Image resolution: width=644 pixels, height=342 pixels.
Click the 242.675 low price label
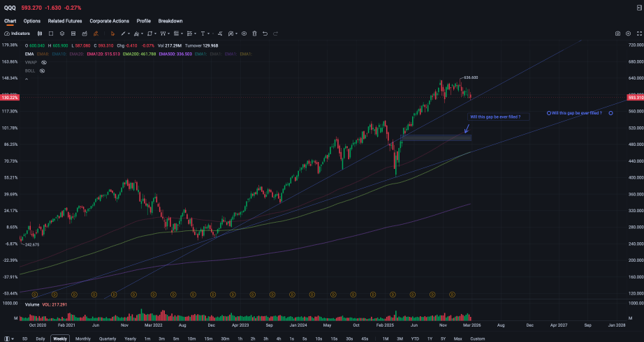(x=31, y=245)
